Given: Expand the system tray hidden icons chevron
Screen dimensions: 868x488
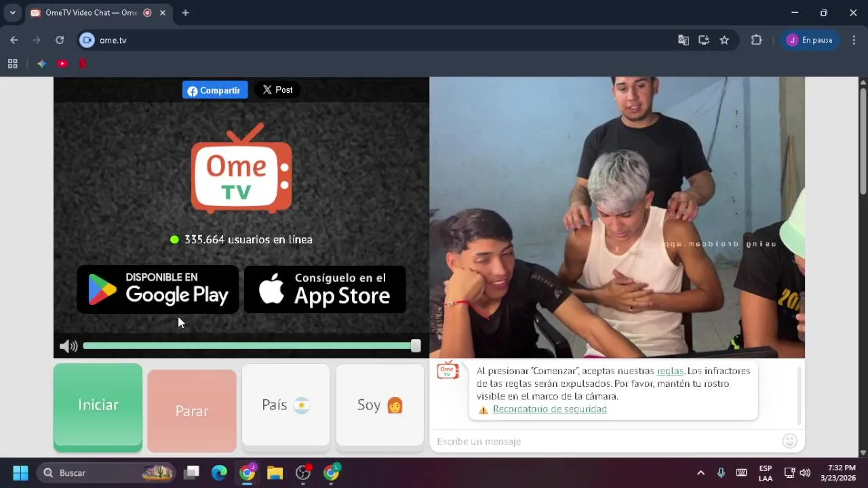Looking at the screenshot, I should coord(701,472).
